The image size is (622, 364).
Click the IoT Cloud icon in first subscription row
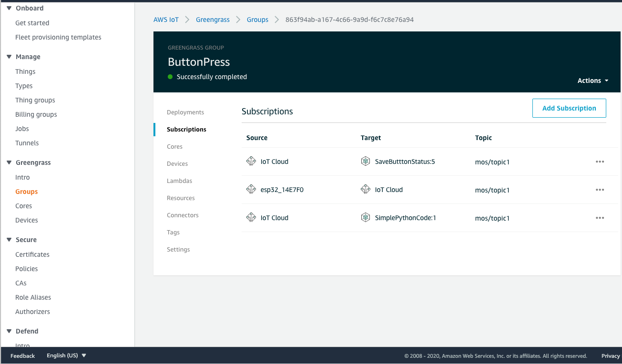tap(251, 161)
